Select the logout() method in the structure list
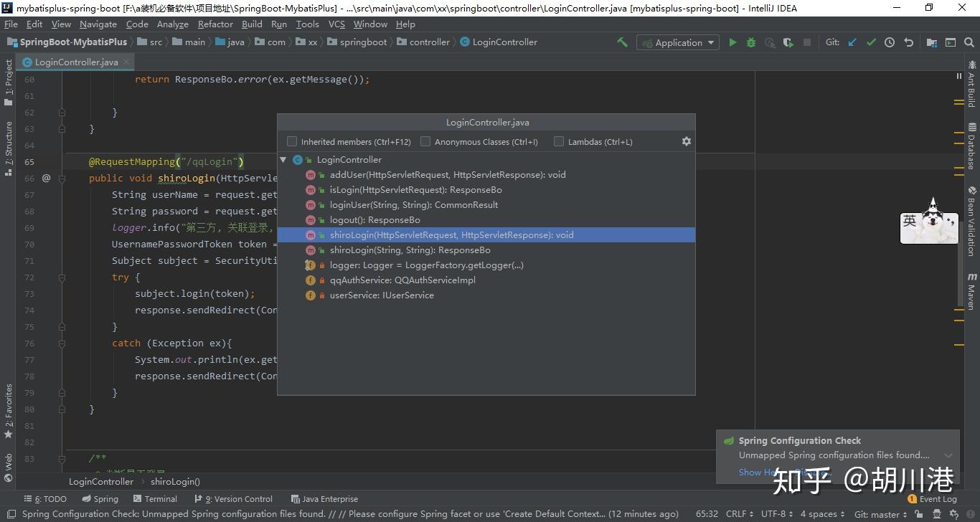 tap(374, 220)
